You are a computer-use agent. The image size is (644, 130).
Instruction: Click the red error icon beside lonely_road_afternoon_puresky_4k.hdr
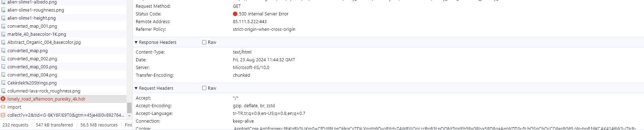tap(3, 99)
